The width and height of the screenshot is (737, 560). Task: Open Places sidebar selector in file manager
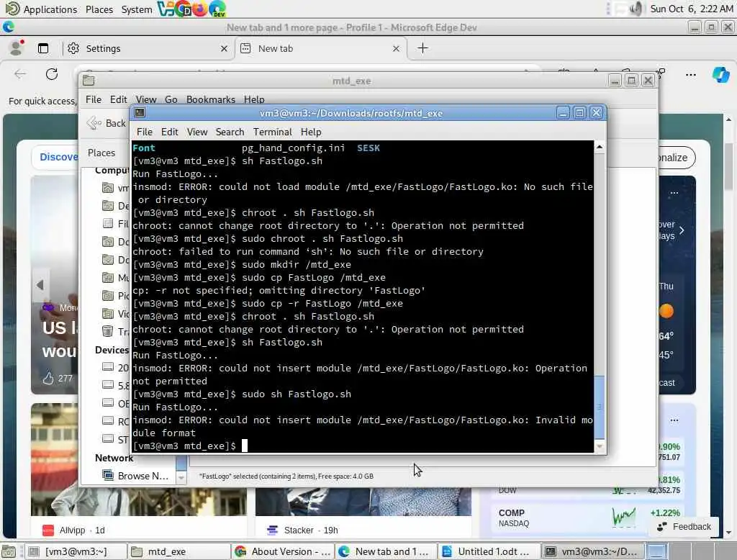click(101, 153)
